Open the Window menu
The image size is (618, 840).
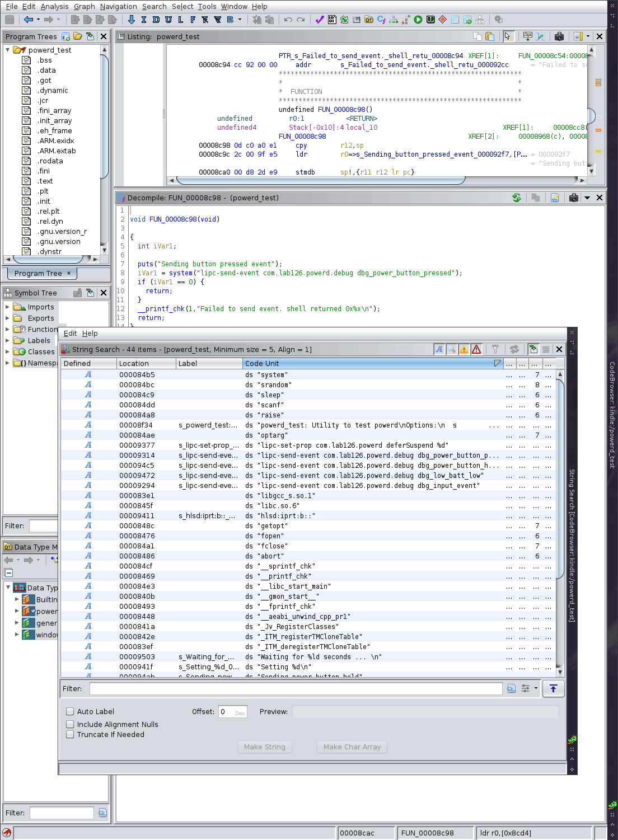tap(234, 6)
